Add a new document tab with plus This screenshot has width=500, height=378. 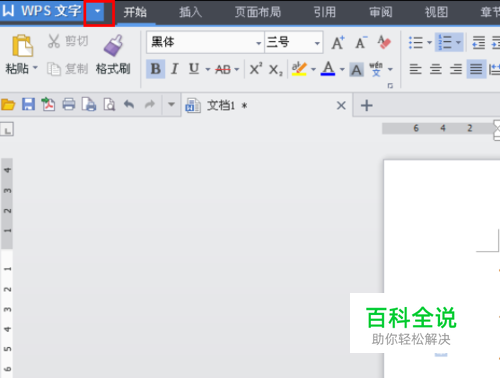coord(367,106)
